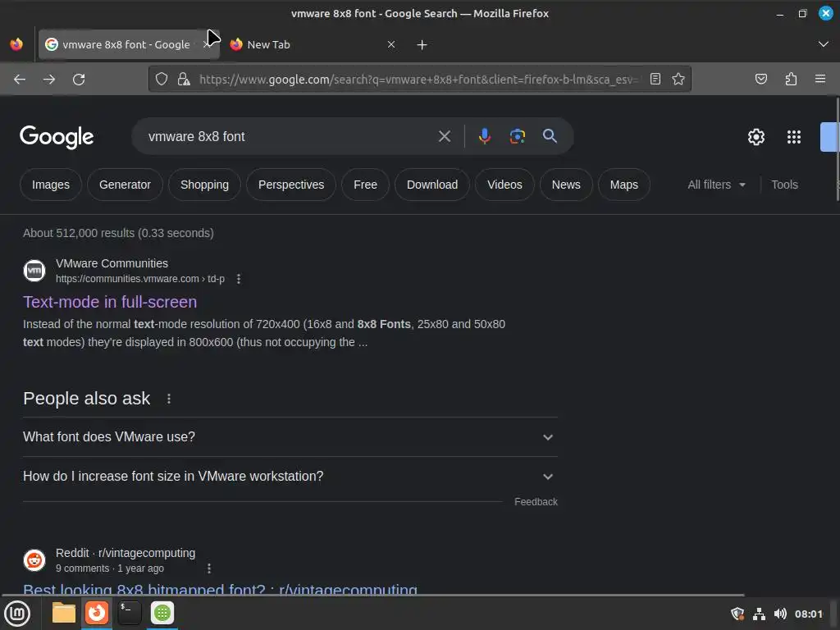
Task: View site security padlock info
Action: (x=184, y=80)
